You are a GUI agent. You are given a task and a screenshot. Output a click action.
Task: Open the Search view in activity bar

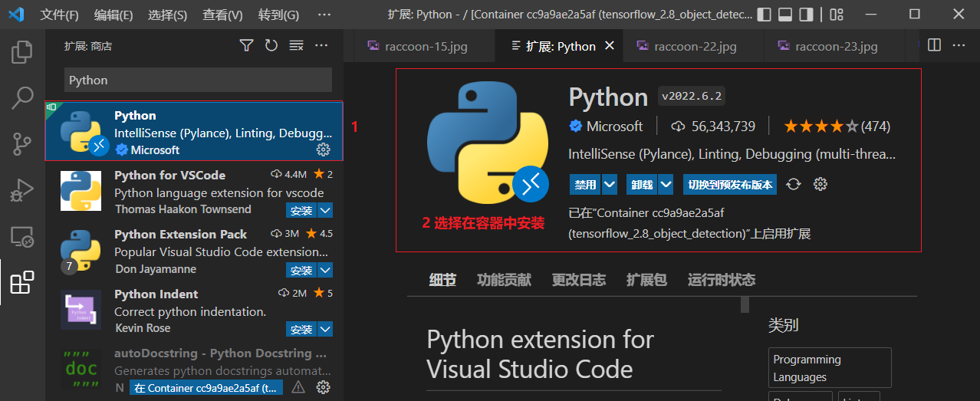(21, 97)
